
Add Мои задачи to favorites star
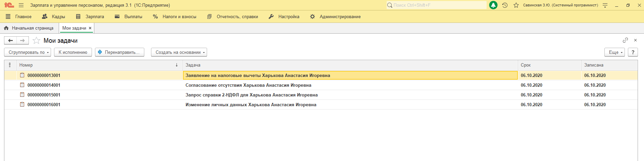(x=36, y=41)
